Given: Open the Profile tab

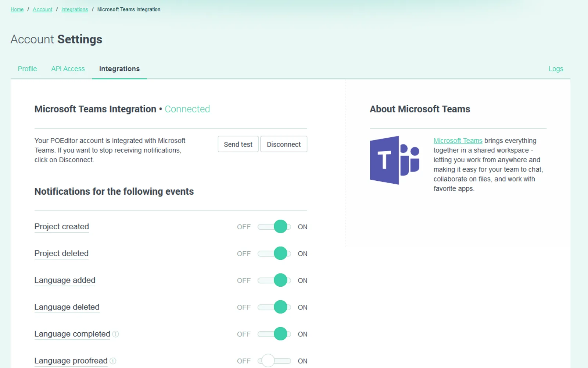Looking at the screenshot, I should [x=27, y=69].
